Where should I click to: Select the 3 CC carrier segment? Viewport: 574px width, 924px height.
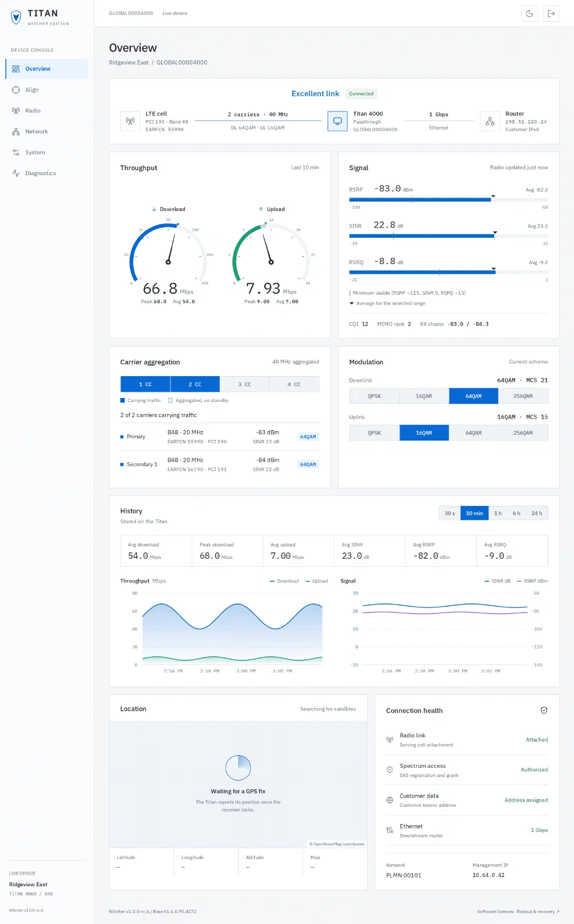coord(245,384)
